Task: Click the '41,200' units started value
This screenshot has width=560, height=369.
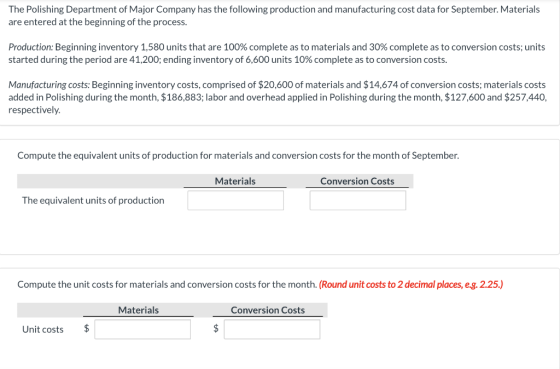Action: click(144, 59)
